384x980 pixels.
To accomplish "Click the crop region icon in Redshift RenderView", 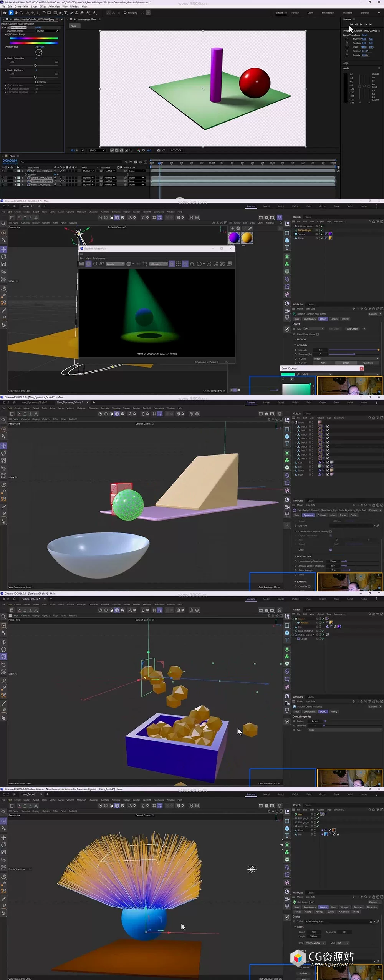I will click(x=145, y=264).
